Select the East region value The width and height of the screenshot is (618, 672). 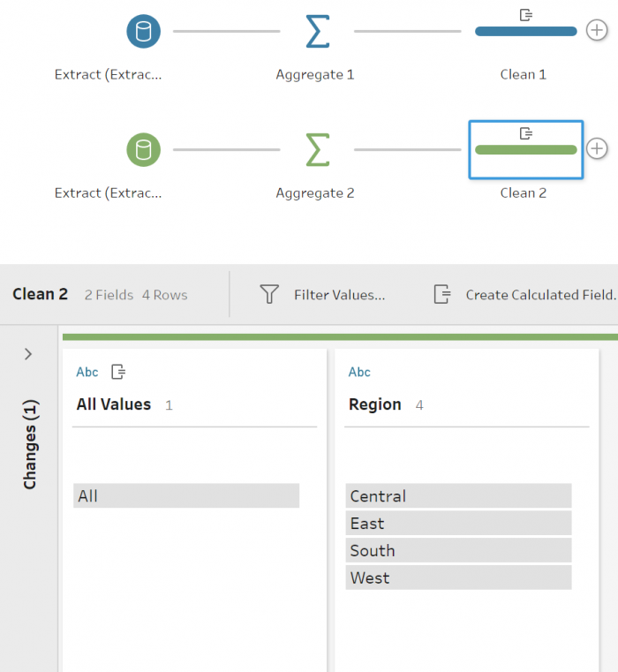coord(458,523)
